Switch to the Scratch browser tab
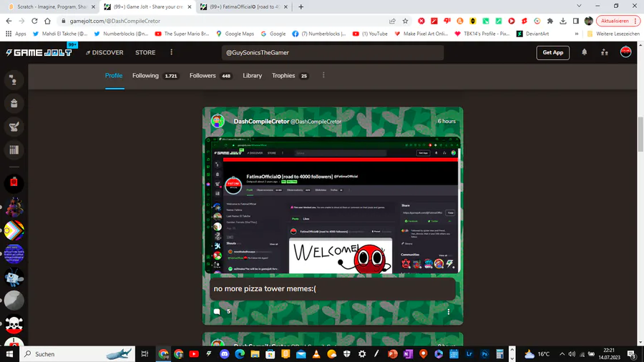 (x=52, y=7)
